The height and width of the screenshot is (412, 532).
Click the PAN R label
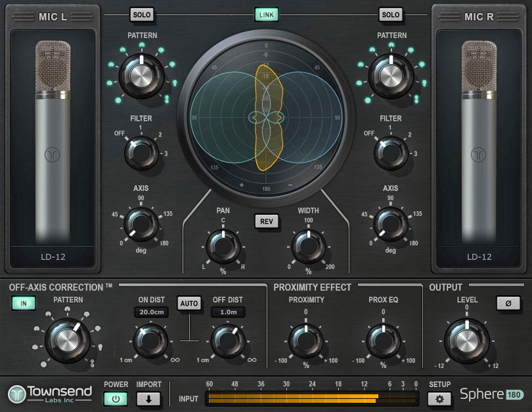(x=243, y=266)
